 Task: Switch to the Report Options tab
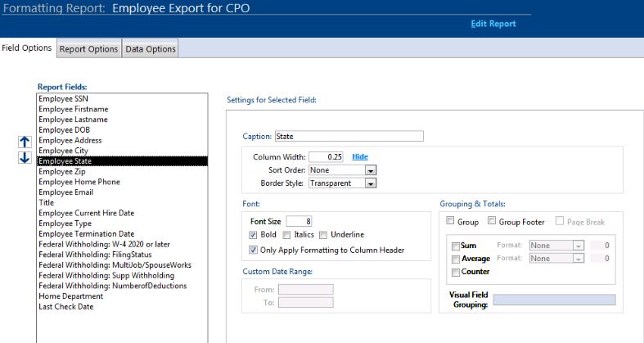point(88,49)
